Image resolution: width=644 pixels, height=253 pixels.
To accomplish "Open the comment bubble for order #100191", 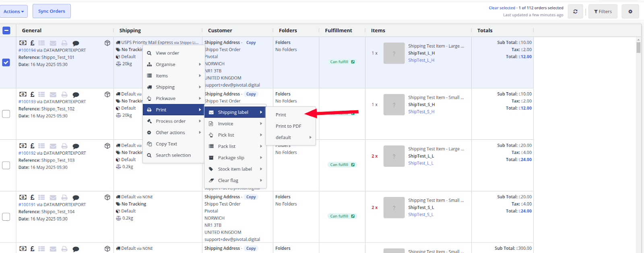I will point(76,197).
